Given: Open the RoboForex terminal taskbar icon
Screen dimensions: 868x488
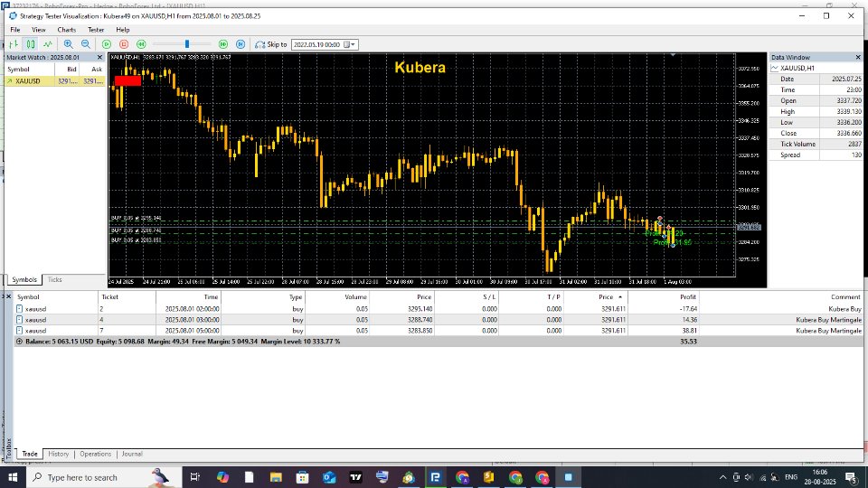Looking at the screenshot, I should tap(436, 477).
